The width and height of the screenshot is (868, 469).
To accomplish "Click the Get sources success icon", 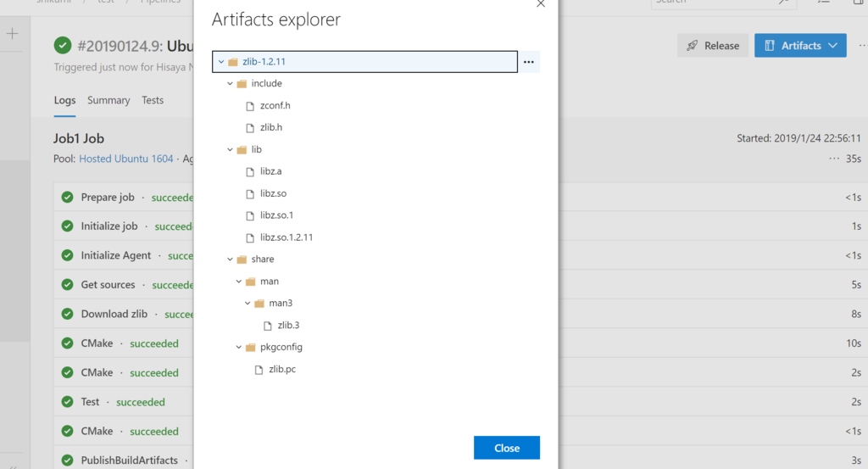I will tap(68, 285).
